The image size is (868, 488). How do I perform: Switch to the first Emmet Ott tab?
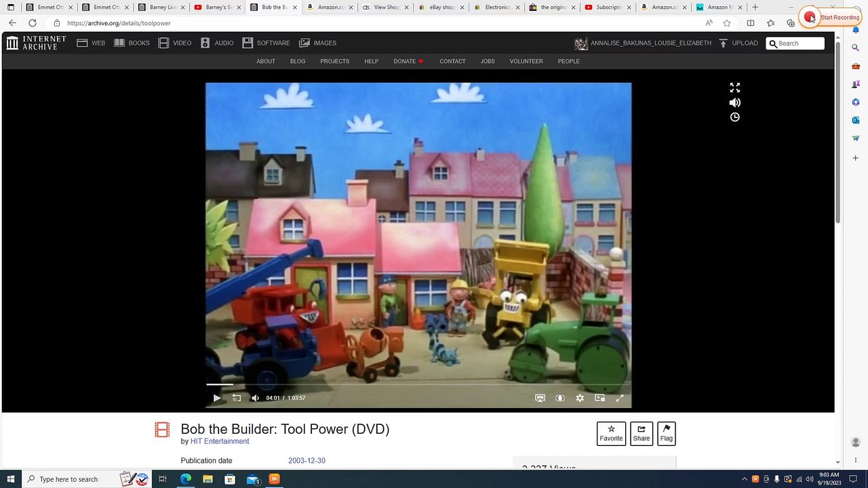click(48, 7)
